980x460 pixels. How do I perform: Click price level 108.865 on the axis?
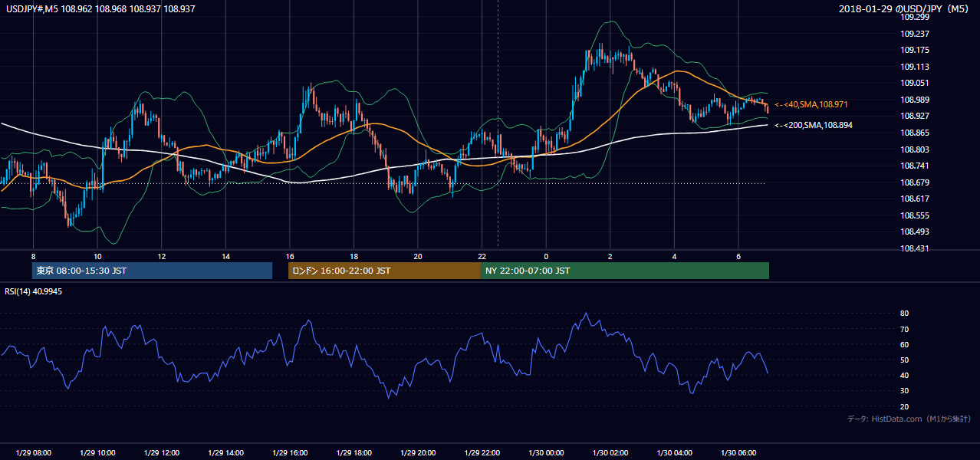pyautogui.click(x=915, y=133)
